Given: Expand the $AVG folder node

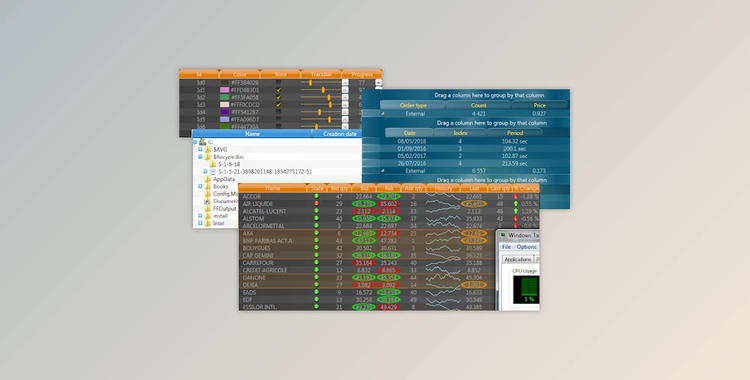Looking at the screenshot, I should point(200,149).
